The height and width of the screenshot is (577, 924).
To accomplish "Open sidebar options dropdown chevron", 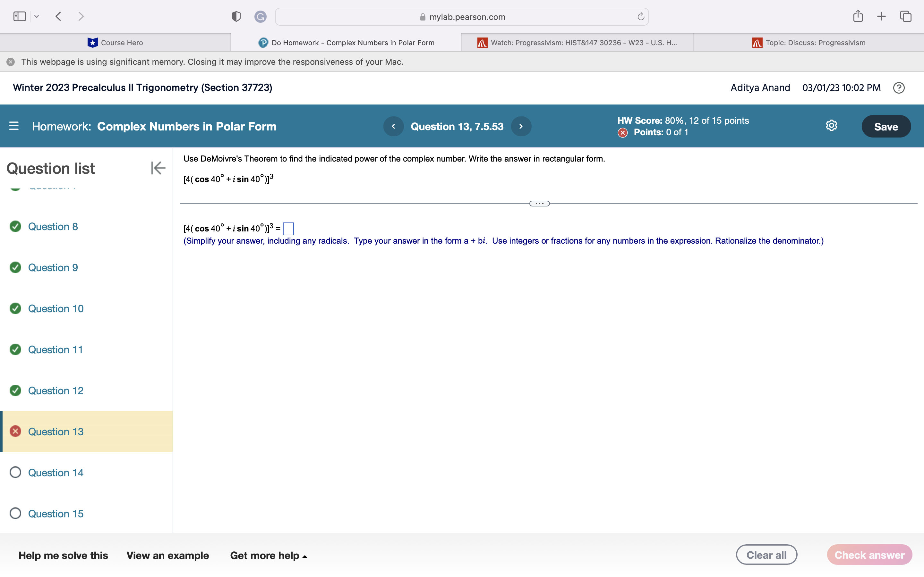I will point(37,16).
